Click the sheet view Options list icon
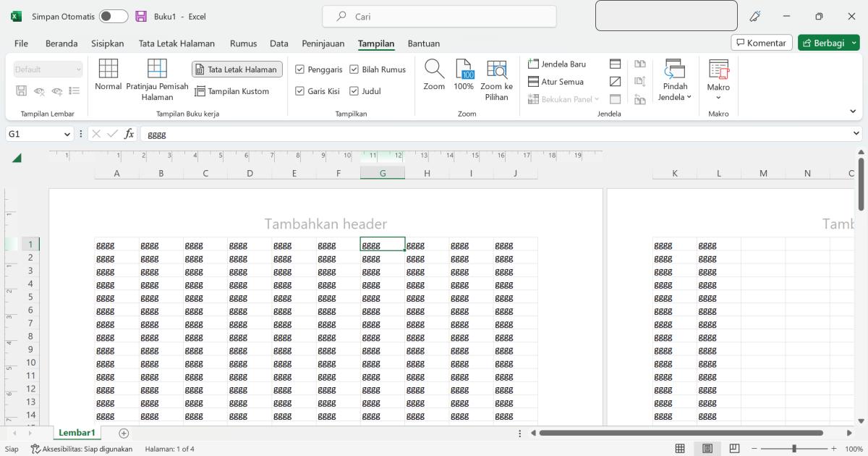 point(74,91)
